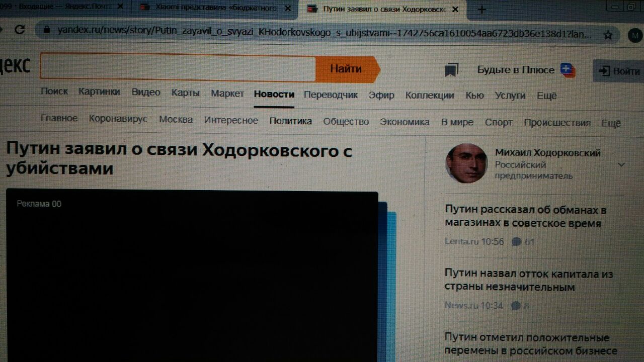Open comments icon showing 8
644x362 pixels.
click(x=516, y=306)
